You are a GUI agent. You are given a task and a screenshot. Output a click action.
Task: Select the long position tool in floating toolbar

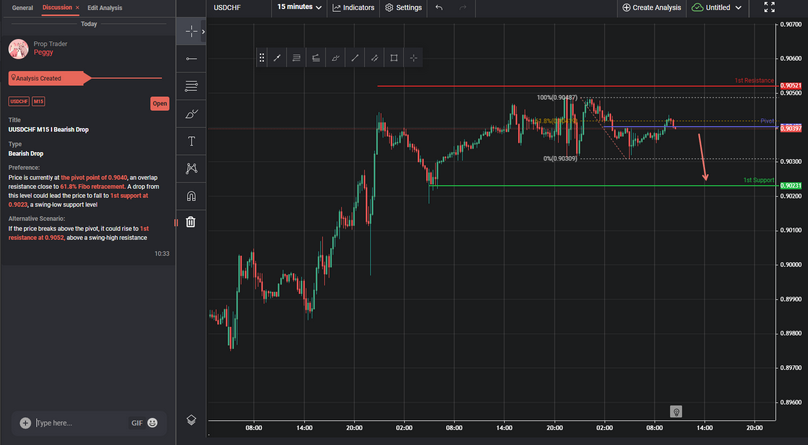tap(316, 58)
